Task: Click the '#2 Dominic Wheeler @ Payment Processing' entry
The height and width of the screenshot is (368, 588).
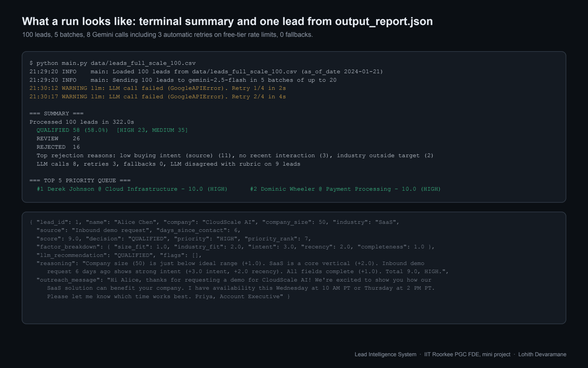Action: pyautogui.click(x=345, y=189)
